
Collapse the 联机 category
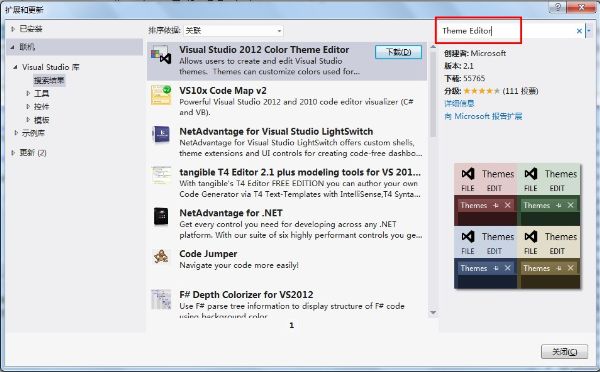point(13,47)
